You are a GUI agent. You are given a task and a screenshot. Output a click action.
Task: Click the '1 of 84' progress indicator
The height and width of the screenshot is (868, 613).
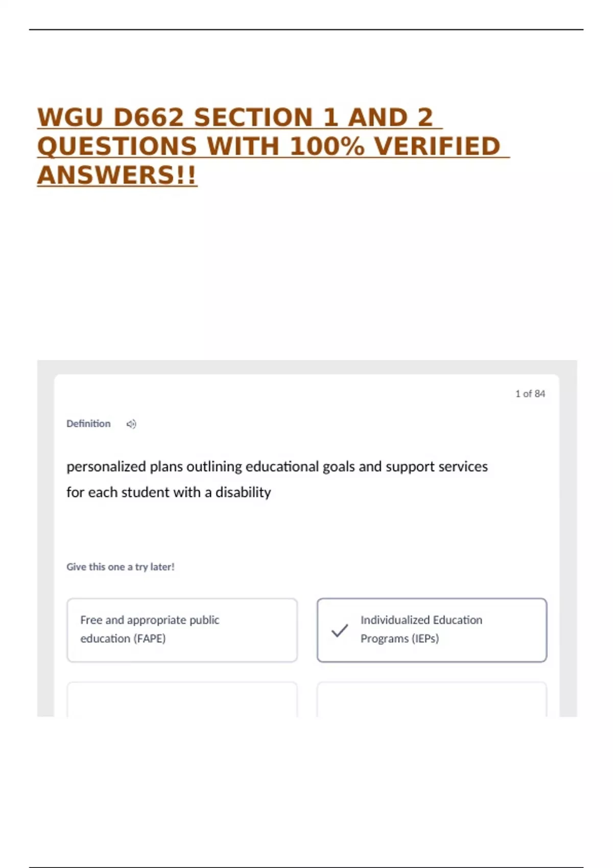[530, 393]
